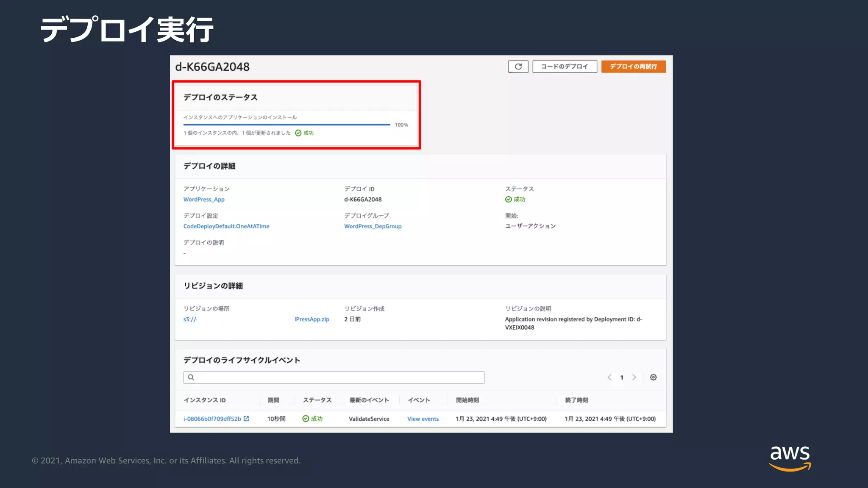This screenshot has height=488, width=868.
Task: Click success check icon in deployment status
Action: (x=298, y=133)
